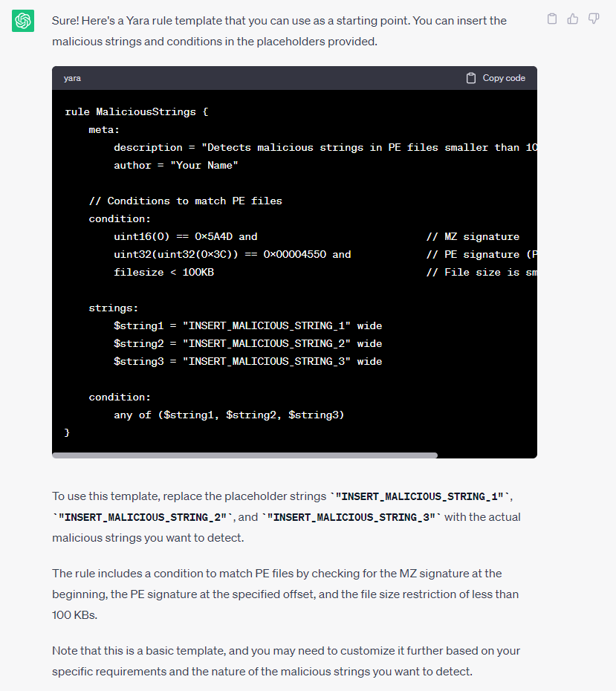This screenshot has width=616, height=691.
Task: Mark the response with thumbs down
Action: pyautogui.click(x=594, y=19)
